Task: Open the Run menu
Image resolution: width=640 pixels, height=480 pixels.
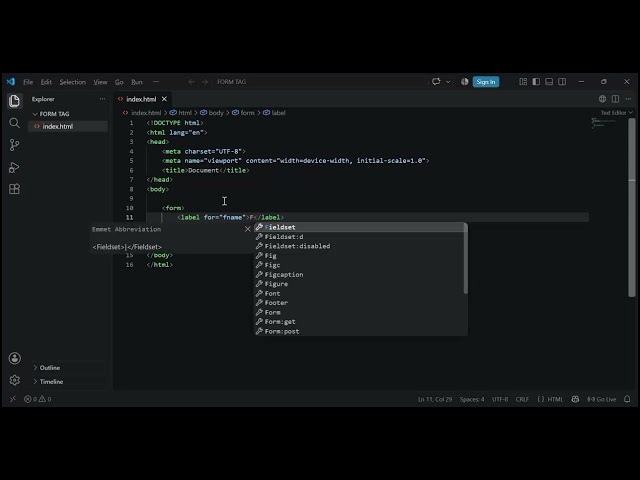Action: coord(137,82)
